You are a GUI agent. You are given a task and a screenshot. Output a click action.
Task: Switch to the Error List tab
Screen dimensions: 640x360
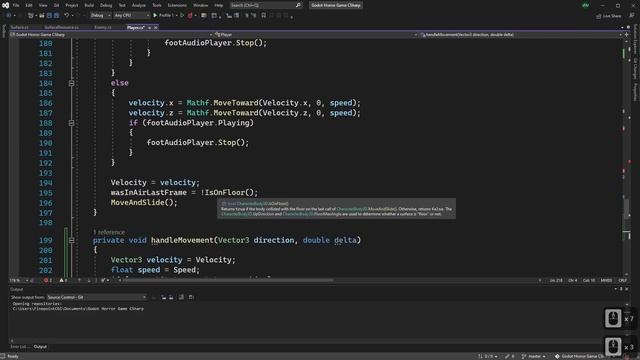[x=19, y=347]
